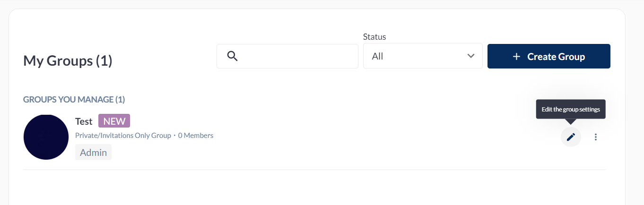
Task: Expand the Status dropdown chevron arrow
Action: 470,56
